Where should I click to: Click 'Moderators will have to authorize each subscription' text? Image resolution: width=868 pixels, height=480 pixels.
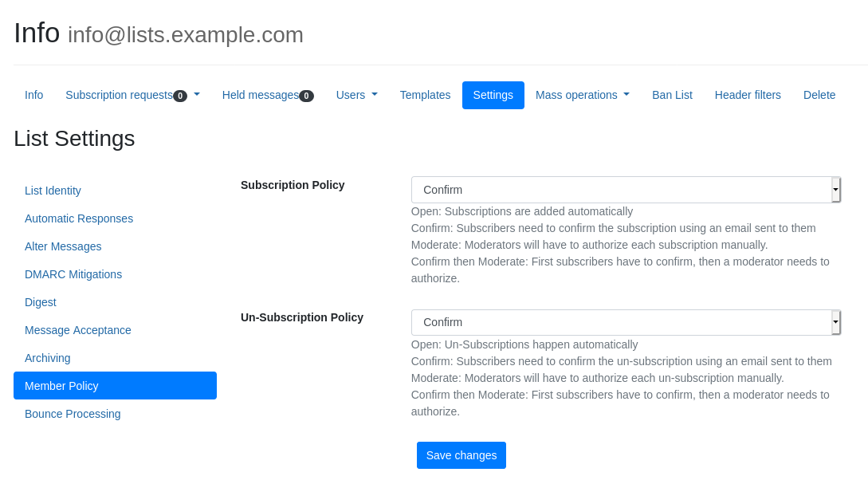point(590,245)
